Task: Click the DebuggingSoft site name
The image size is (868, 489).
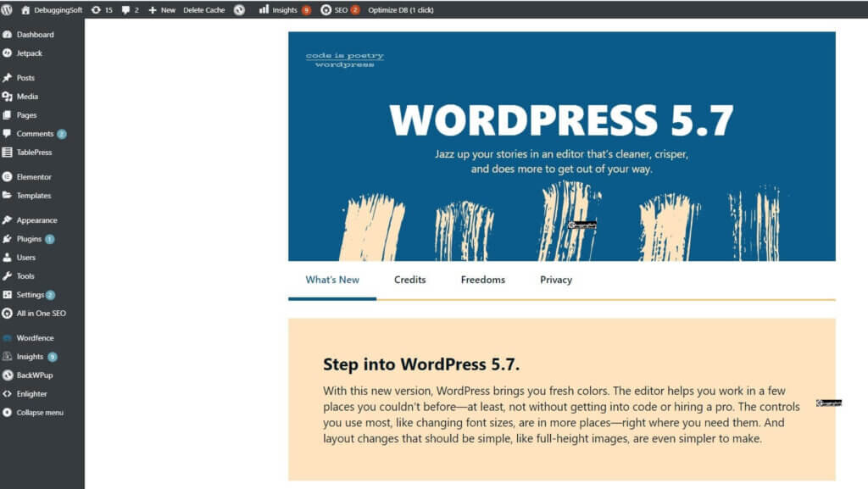Action: tap(58, 10)
